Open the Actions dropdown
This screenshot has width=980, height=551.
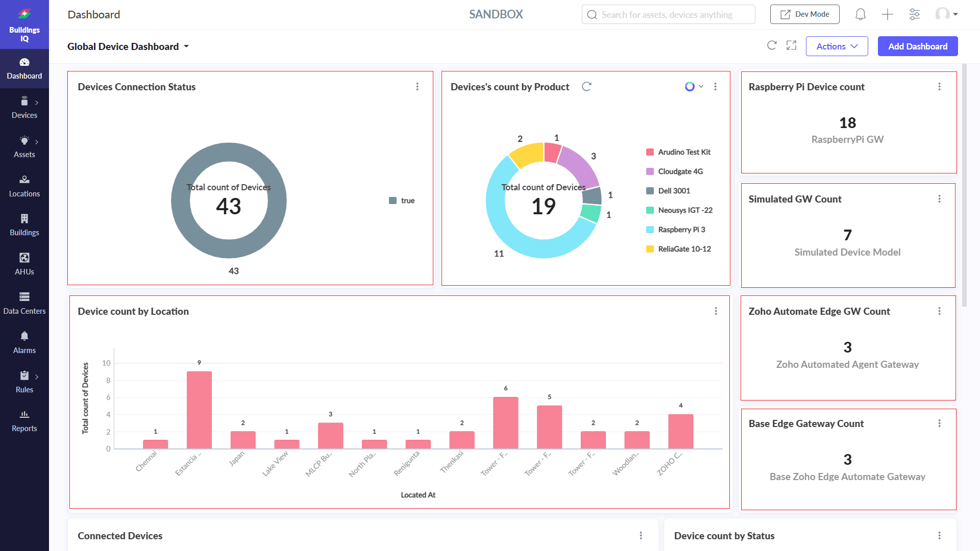(837, 46)
